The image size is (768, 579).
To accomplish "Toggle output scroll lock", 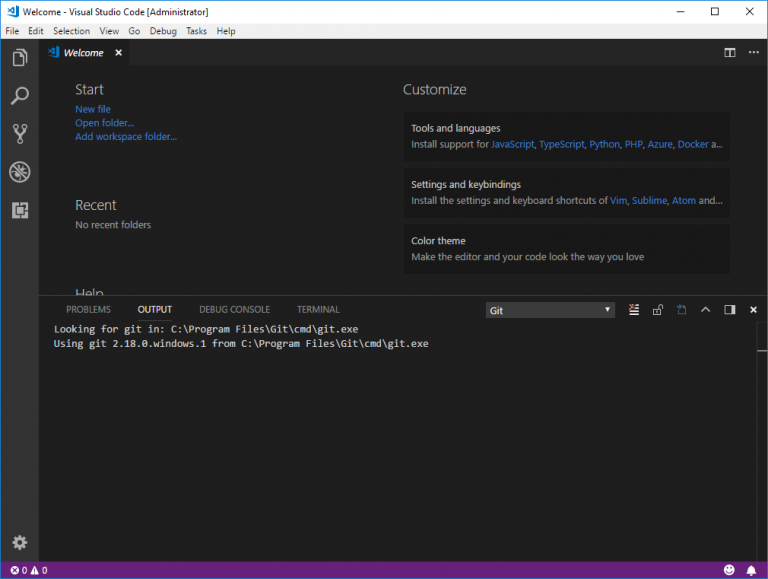I will [x=657, y=310].
